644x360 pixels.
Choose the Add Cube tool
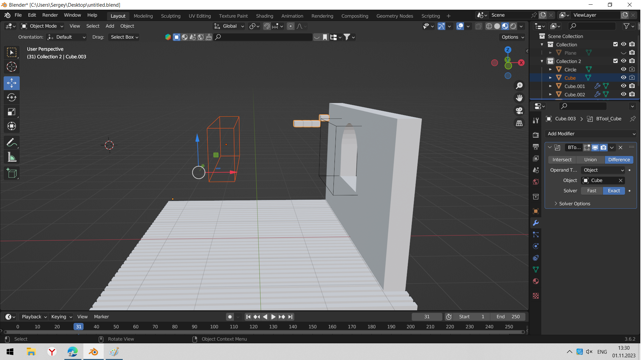coord(12,173)
